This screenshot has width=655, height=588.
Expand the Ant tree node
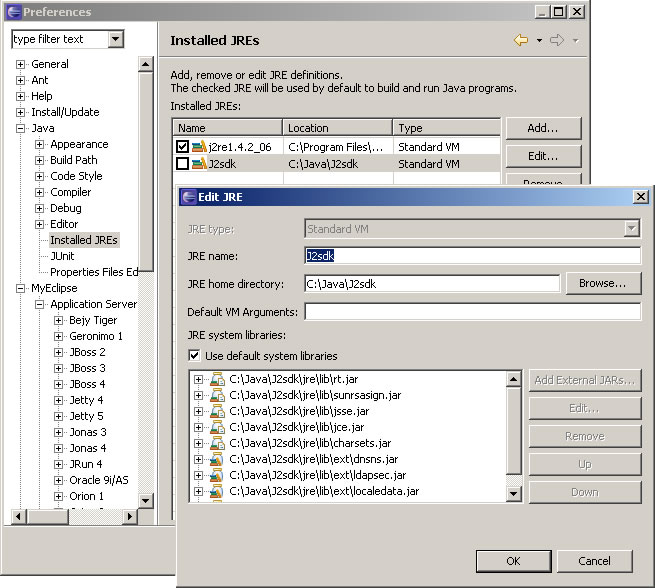20,80
